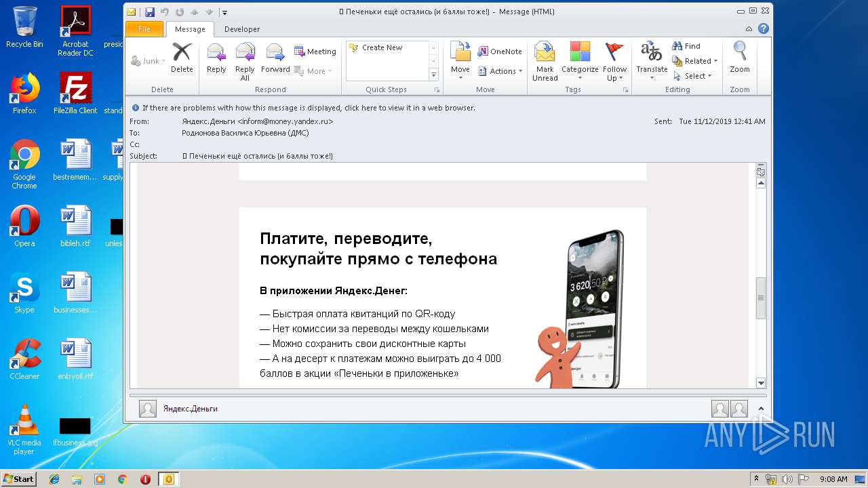Open the File tab
Screen dimensions: 868x488
(144, 29)
